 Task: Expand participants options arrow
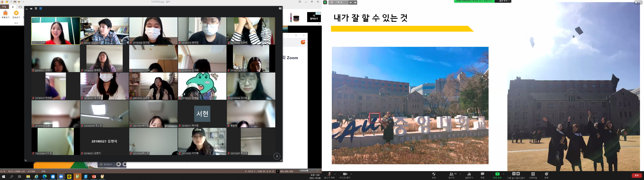460,174
